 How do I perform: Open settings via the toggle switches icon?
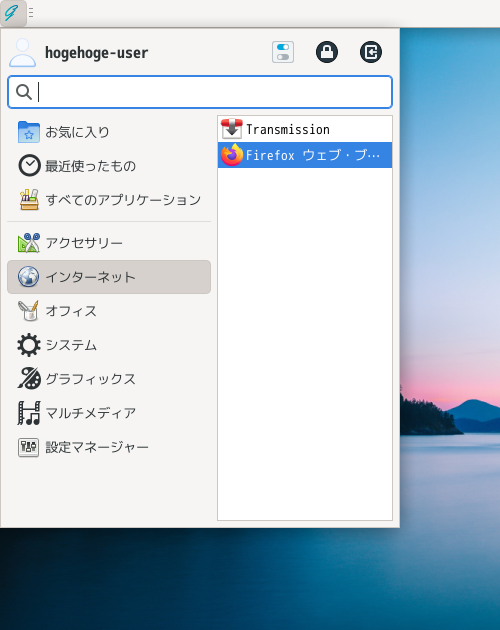283,52
